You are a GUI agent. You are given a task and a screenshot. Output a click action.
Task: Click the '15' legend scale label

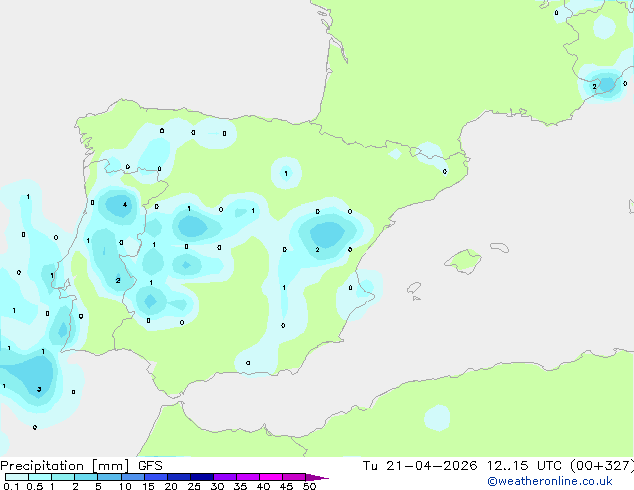[148, 486]
